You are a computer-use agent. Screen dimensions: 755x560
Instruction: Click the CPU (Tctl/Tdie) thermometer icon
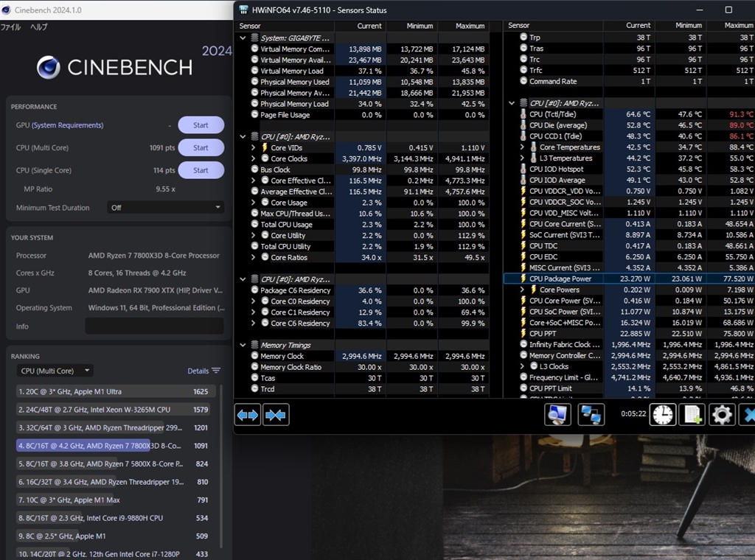point(523,114)
